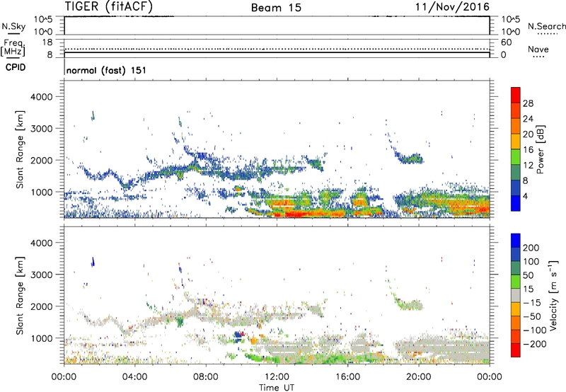Image resolution: width=566 pixels, height=392 pixels.
Task: Click the blue bottom of the Power color bar
Action: [516, 203]
